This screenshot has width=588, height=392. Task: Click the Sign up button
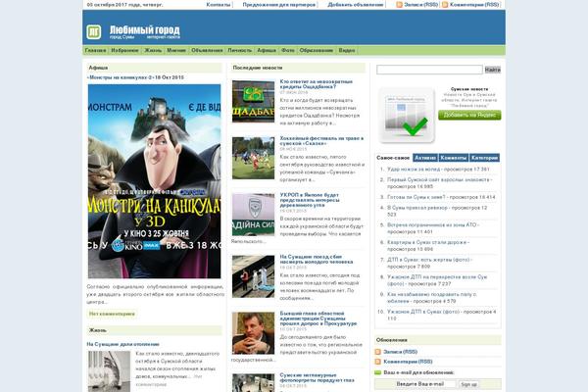[468, 384]
